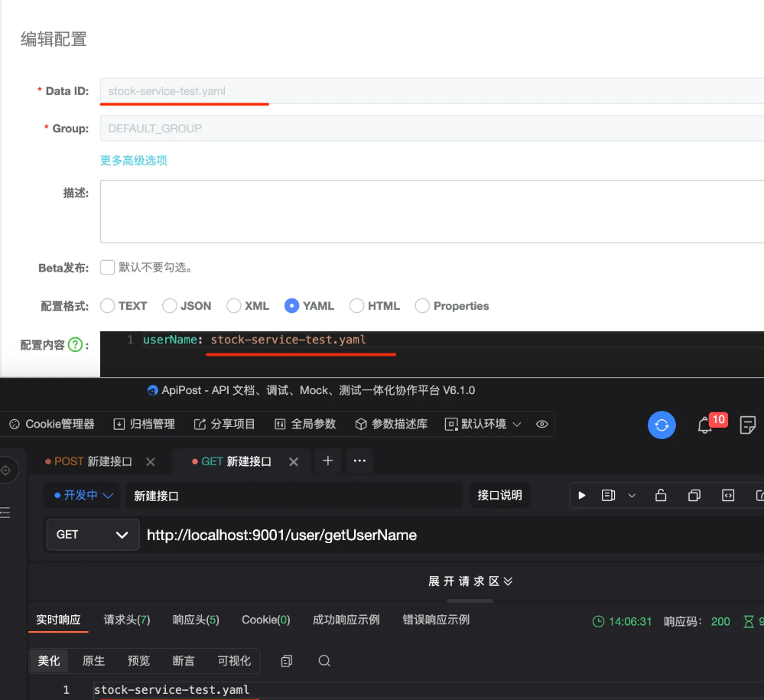Open the GET method dropdown
This screenshot has height=700, width=764.
pyautogui.click(x=93, y=535)
